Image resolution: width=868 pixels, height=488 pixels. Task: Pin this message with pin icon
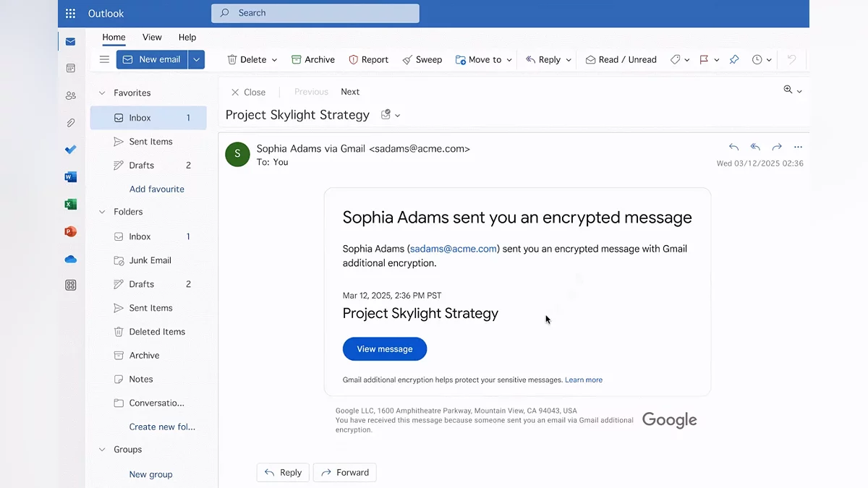click(734, 60)
